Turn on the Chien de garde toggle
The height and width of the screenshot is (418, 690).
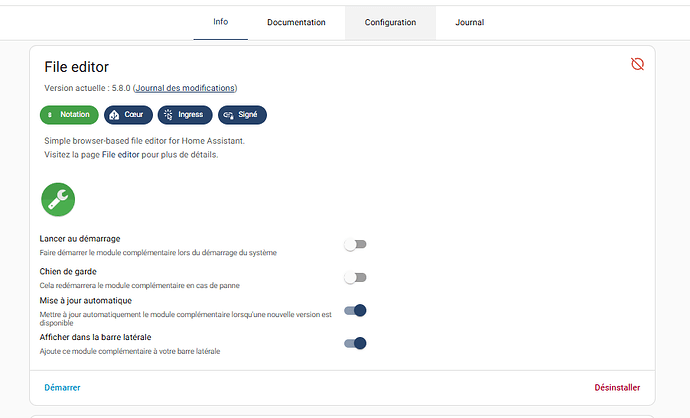pyautogui.click(x=355, y=278)
